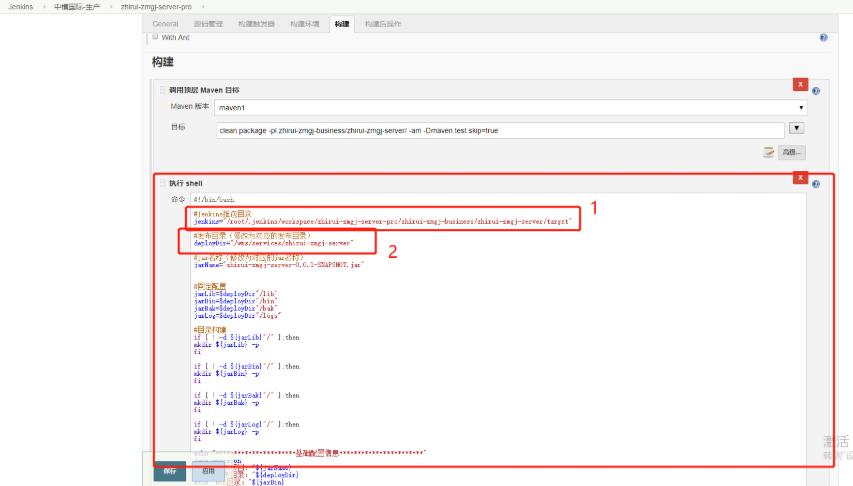Switch to the 构建环境 tab

click(x=305, y=24)
